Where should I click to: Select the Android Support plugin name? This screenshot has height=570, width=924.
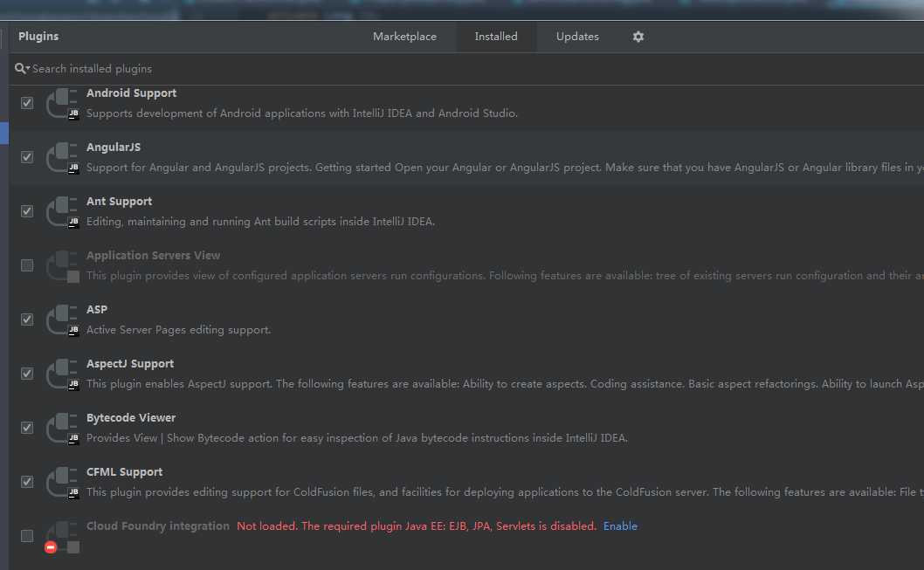[x=131, y=93]
